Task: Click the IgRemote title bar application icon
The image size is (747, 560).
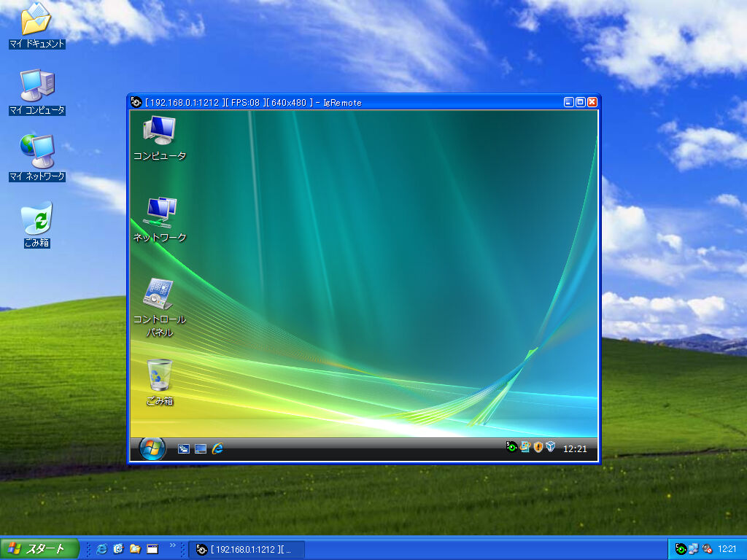Action: tap(136, 102)
